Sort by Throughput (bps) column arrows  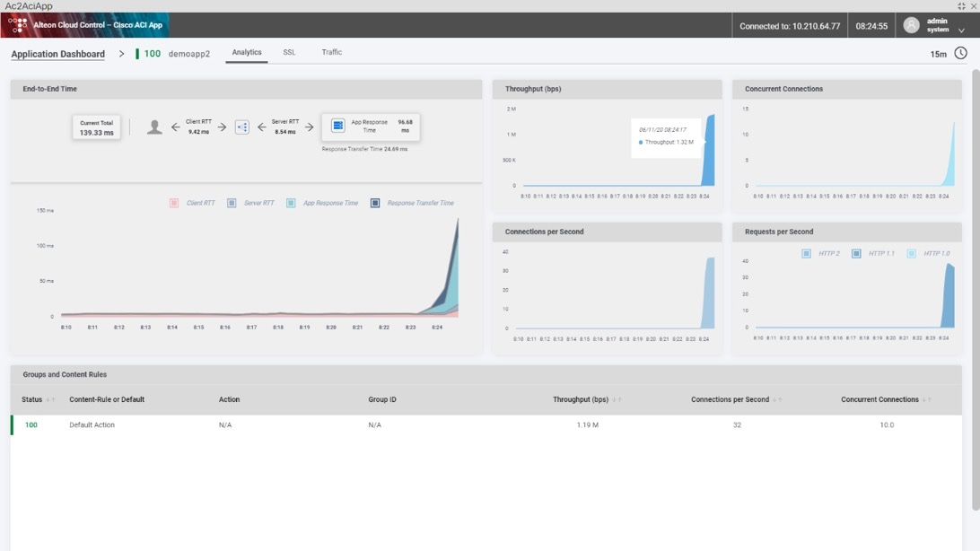click(617, 400)
